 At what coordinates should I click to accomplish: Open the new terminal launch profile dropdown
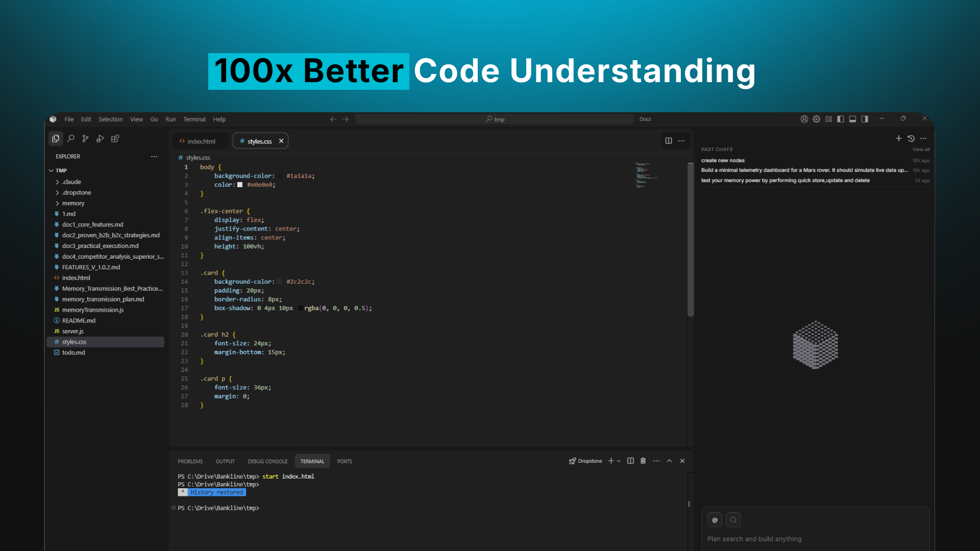pyautogui.click(x=619, y=461)
